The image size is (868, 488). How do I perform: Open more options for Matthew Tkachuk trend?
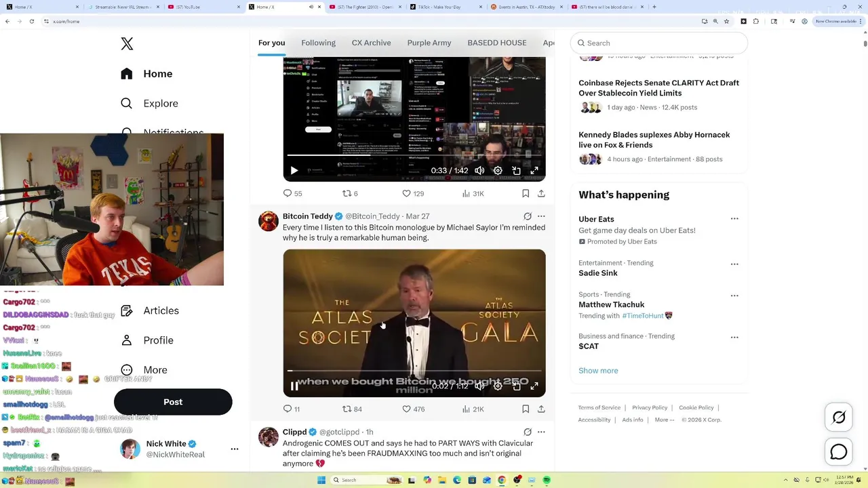coord(734,296)
